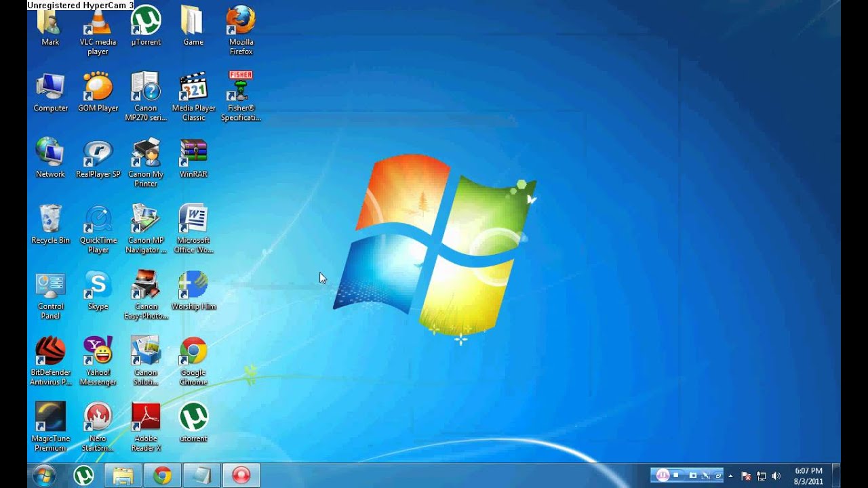Open Windows Explorer from the taskbar
The image size is (868, 488).
click(123, 476)
